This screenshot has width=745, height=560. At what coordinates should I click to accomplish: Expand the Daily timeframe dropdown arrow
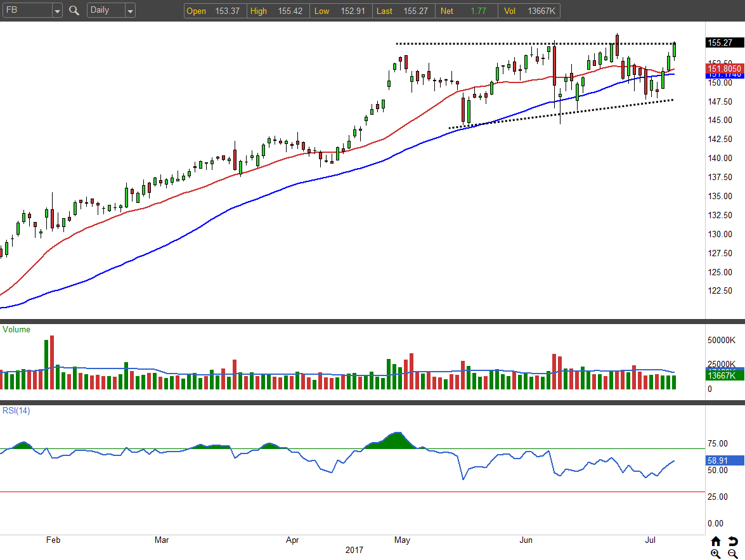coord(130,11)
